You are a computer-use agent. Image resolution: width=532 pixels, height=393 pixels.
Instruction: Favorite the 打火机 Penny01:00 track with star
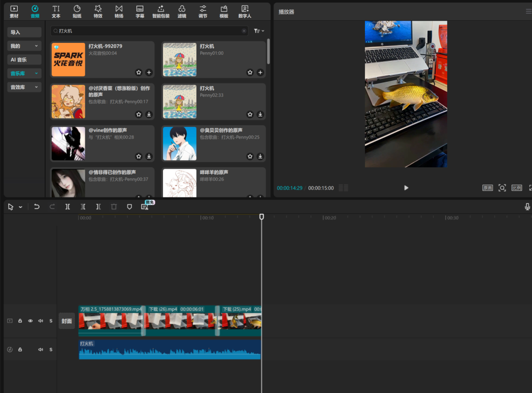tap(250, 72)
